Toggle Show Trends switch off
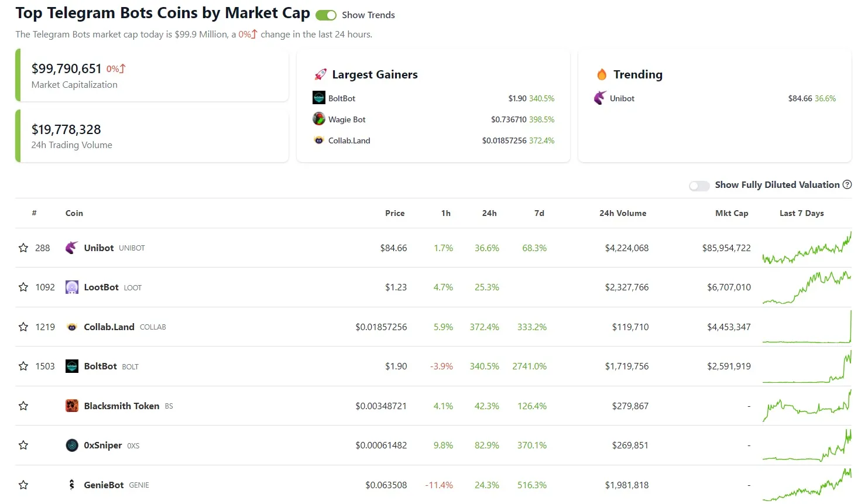The height and width of the screenshot is (504, 861). click(x=326, y=15)
